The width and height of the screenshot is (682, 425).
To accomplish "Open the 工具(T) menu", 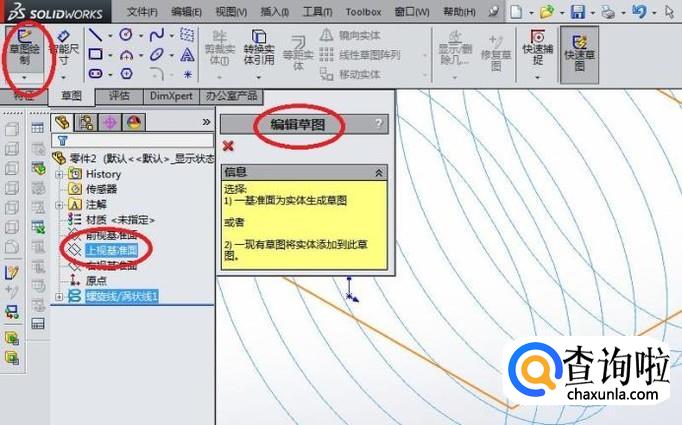I will click(317, 12).
